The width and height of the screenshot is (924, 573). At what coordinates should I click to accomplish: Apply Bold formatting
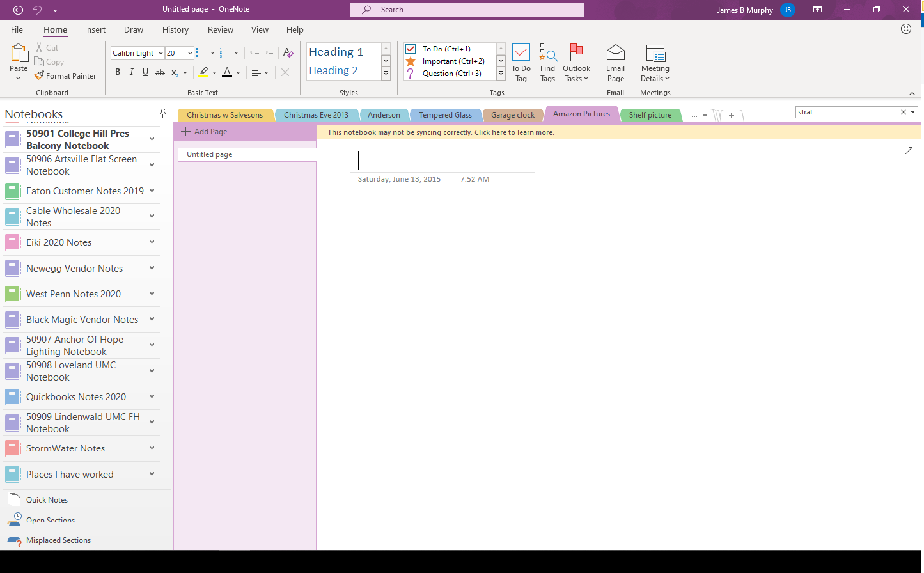[x=118, y=72]
